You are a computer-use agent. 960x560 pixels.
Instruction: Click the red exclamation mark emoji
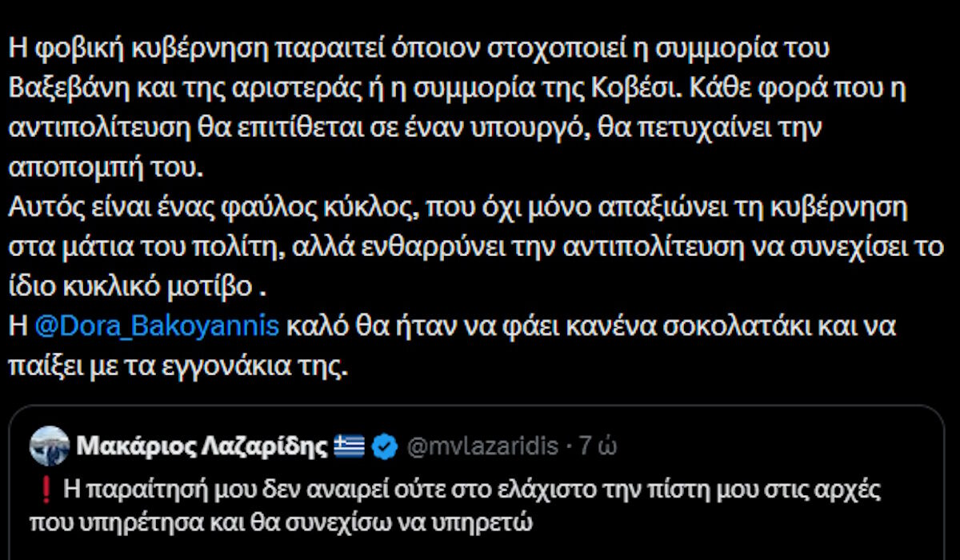coord(39,489)
